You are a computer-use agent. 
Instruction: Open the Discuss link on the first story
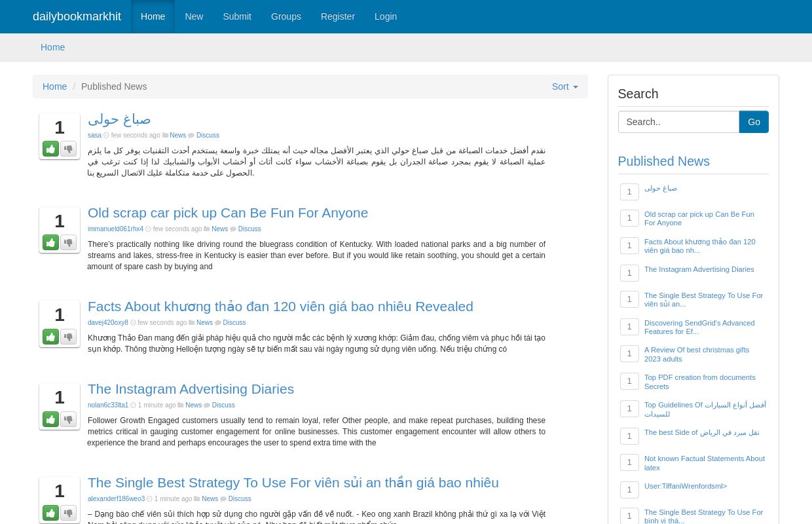(208, 136)
